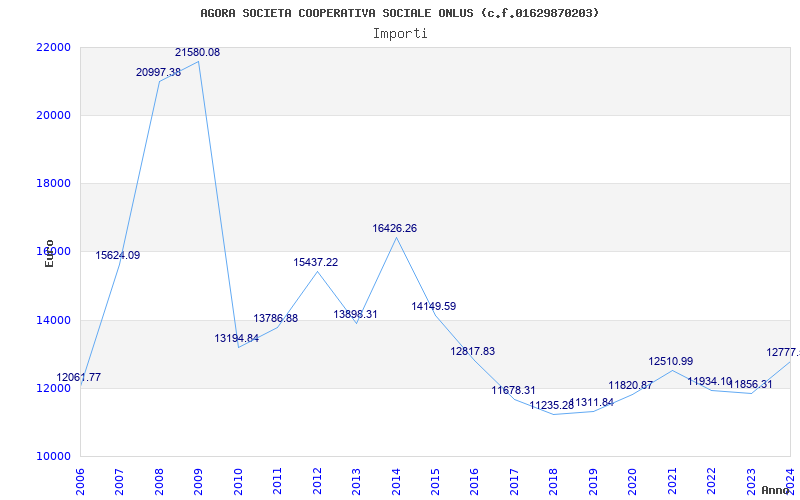The height and width of the screenshot is (500, 800).
Task: Click the y-axis tick 14000
Action: (x=54, y=320)
